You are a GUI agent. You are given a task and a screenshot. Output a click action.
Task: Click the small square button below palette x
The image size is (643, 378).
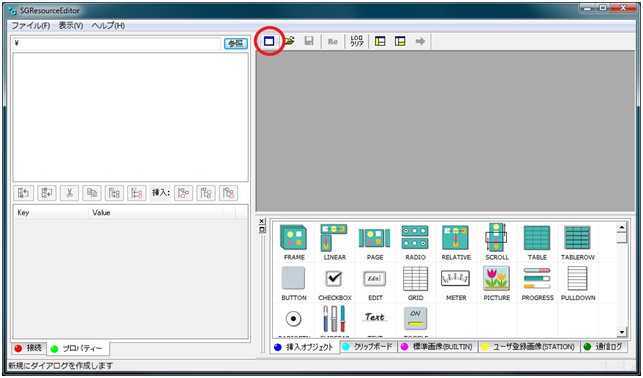(x=262, y=230)
